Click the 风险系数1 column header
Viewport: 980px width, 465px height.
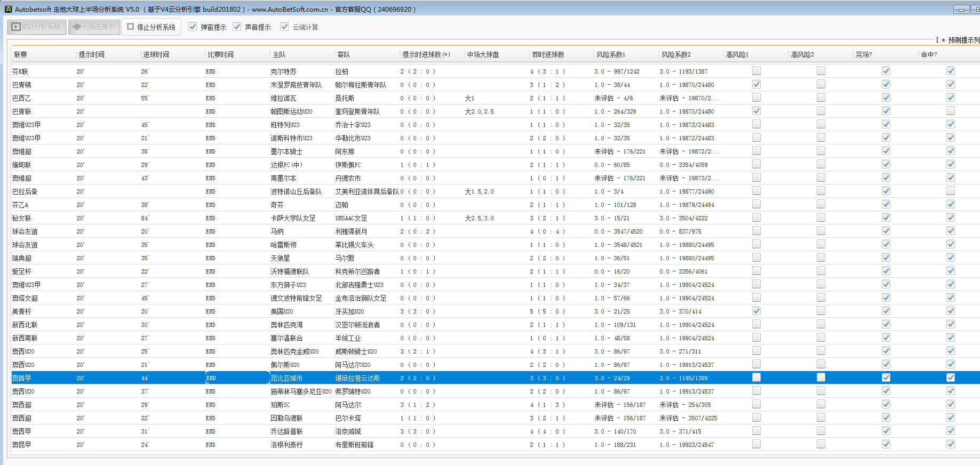pos(610,54)
